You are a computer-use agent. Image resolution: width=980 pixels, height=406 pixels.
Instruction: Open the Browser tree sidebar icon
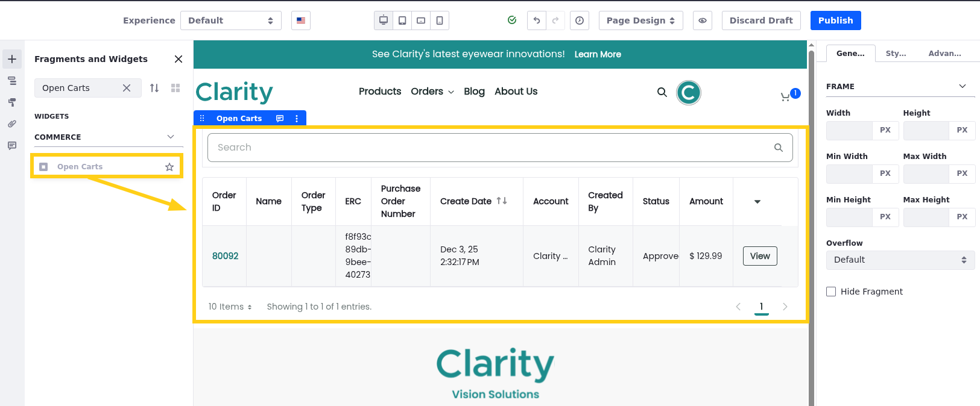(x=12, y=81)
